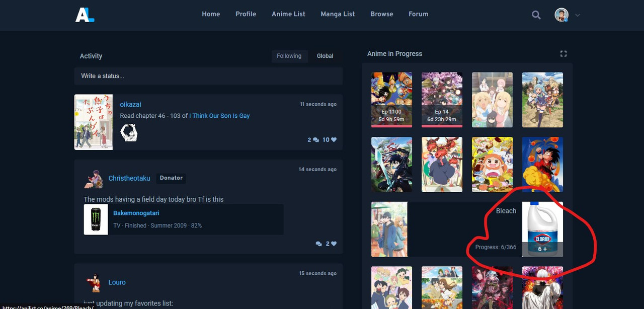Click 11 seconds ago timestamp
The image size is (644, 309).
(318, 104)
